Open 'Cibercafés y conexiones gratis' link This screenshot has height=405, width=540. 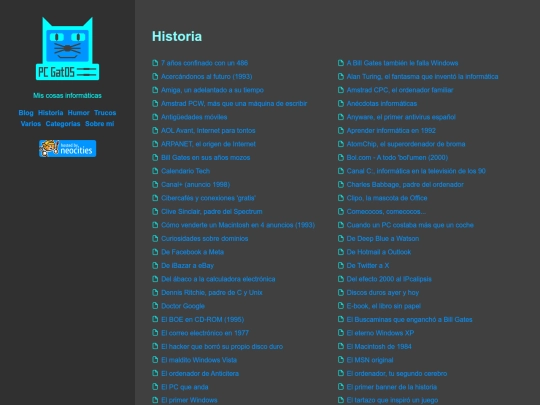point(208,198)
